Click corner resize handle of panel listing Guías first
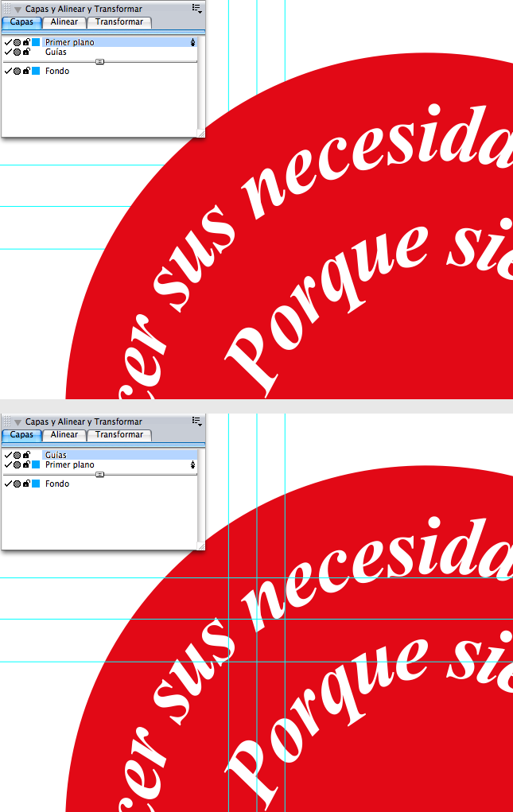513x812 pixels. (x=201, y=546)
